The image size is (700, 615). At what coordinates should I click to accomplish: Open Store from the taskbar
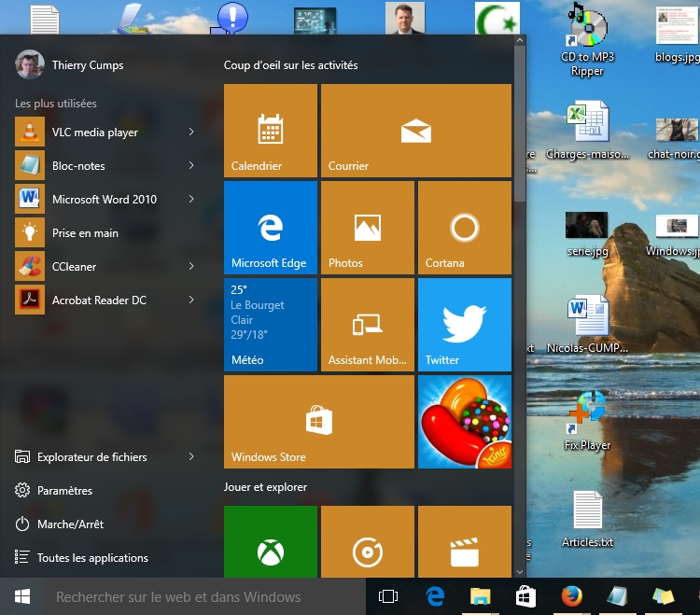(x=525, y=596)
